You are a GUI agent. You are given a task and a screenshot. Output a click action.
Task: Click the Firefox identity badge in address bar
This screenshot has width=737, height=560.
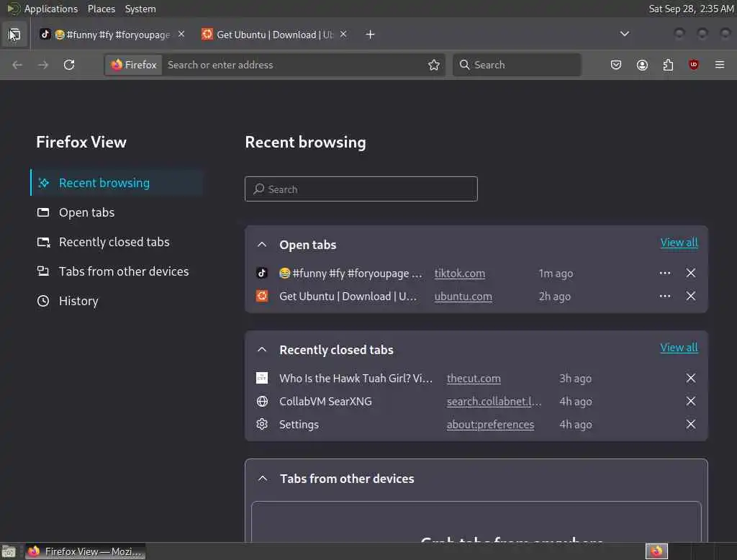[135, 65]
